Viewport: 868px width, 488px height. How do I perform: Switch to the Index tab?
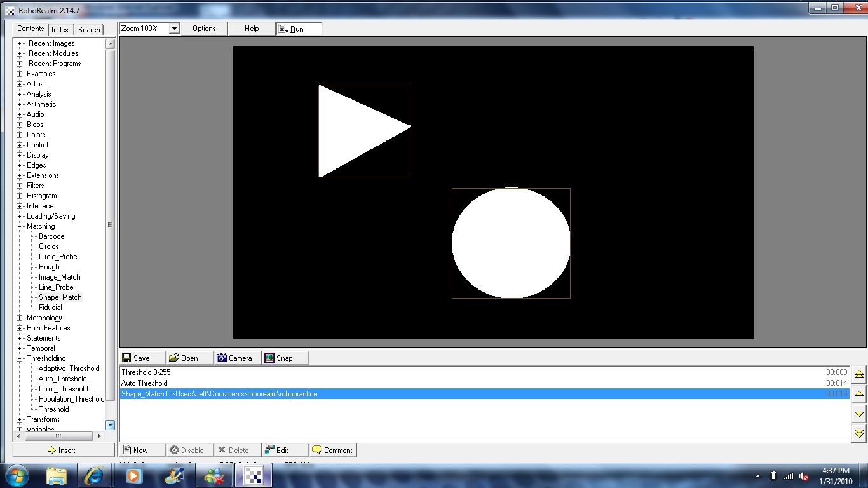(x=60, y=30)
